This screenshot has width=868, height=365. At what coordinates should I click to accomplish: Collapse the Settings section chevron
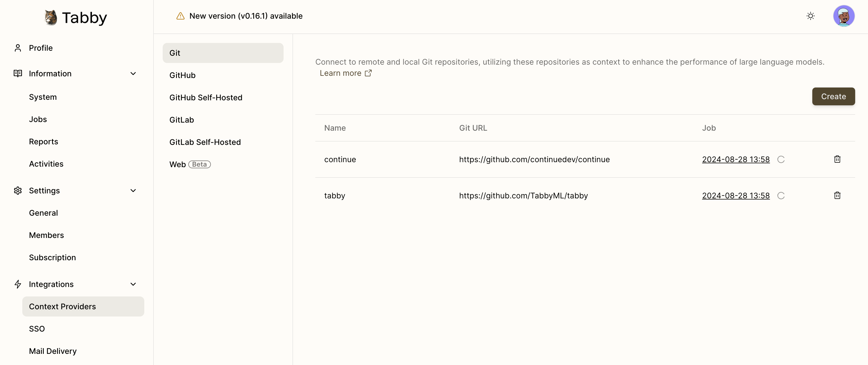pyautogui.click(x=133, y=190)
